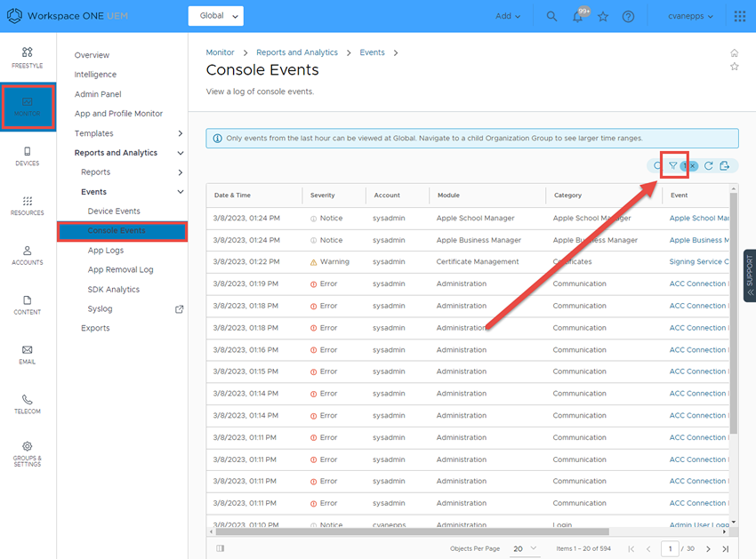Open the Content section
The width and height of the screenshot is (756, 559).
[x=27, y=305]
